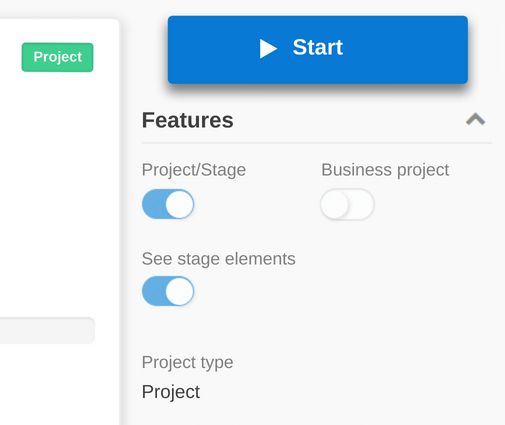Image resolution: width=505 pixels, height=425 pixels.
Task: Open the Project type value 'Project'
Action: click(171, 392)
